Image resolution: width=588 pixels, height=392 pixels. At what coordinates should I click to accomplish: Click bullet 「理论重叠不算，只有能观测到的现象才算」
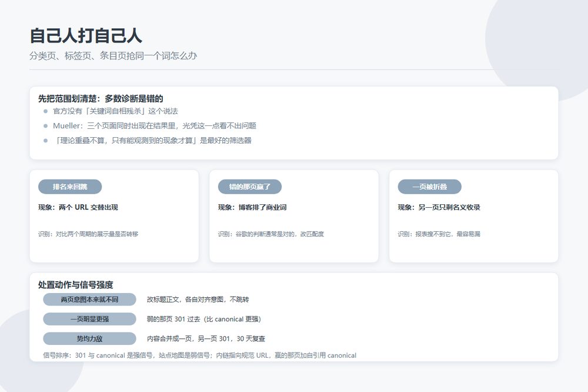[x=152, y=141]
